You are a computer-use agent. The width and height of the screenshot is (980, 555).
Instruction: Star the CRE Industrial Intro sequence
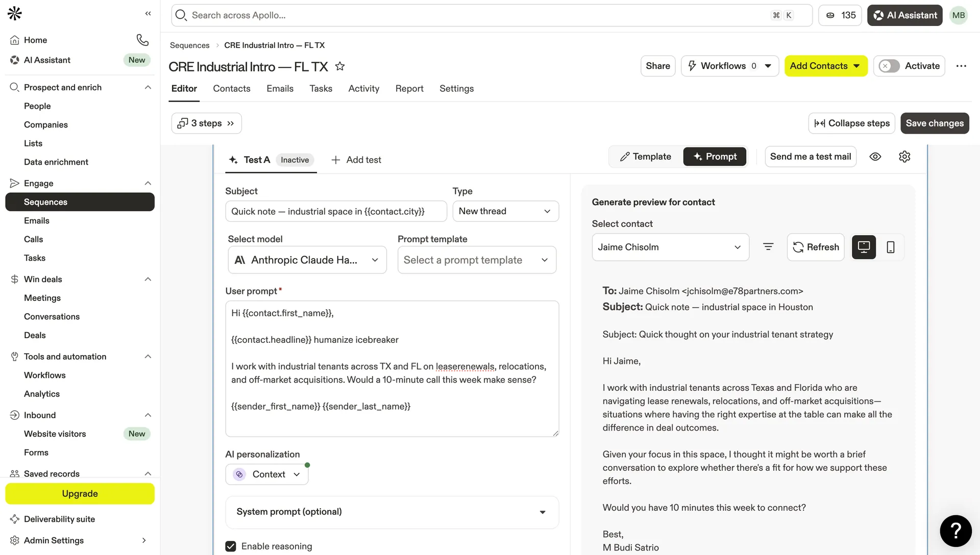click(x=340, y=66)
